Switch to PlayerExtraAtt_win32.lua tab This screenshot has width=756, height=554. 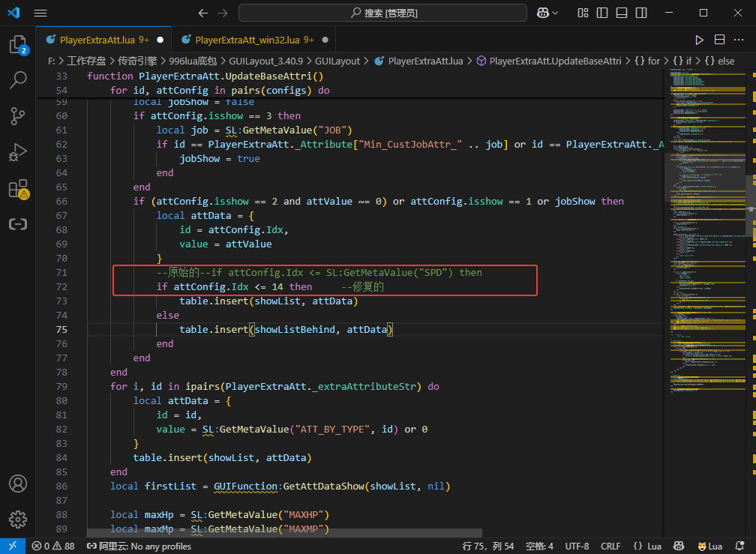(247, 40)
